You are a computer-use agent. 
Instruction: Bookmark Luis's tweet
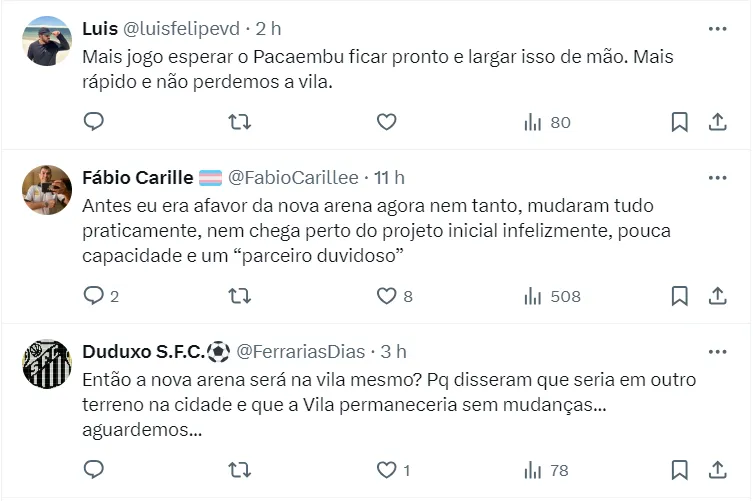(x=679, y=122)
